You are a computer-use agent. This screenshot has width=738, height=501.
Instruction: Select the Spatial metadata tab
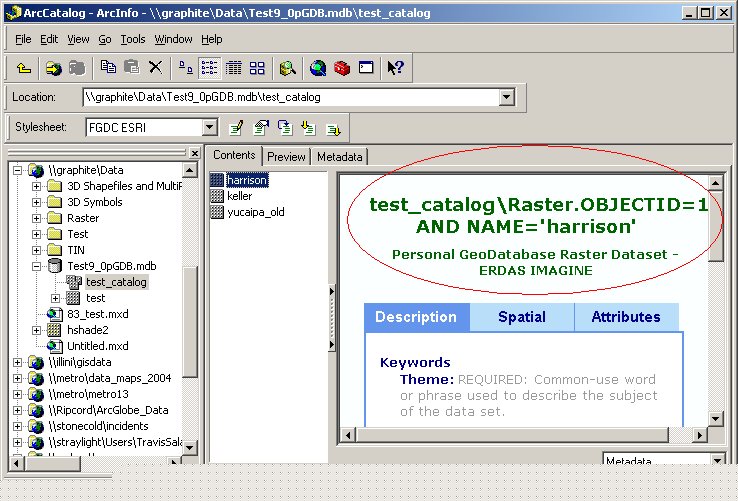tap(522, 317)
